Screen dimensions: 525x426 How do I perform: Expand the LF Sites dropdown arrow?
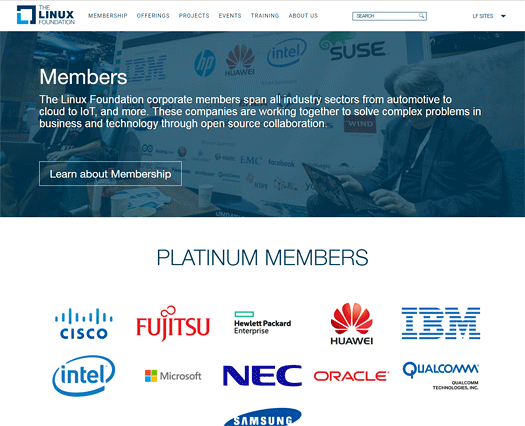[x=503, y=16]
